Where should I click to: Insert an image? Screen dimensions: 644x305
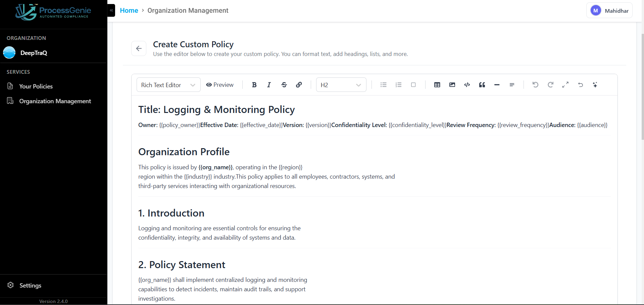[x=452, y=85]
